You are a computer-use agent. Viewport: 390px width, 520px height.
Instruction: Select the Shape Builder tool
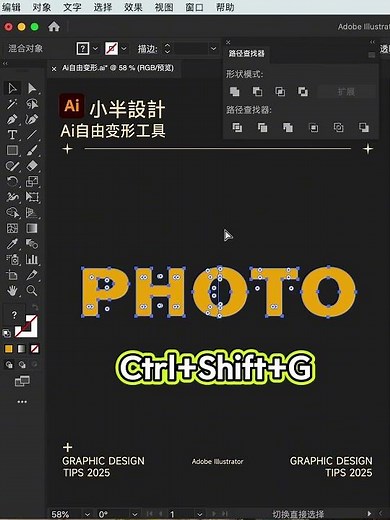(13, 213)
